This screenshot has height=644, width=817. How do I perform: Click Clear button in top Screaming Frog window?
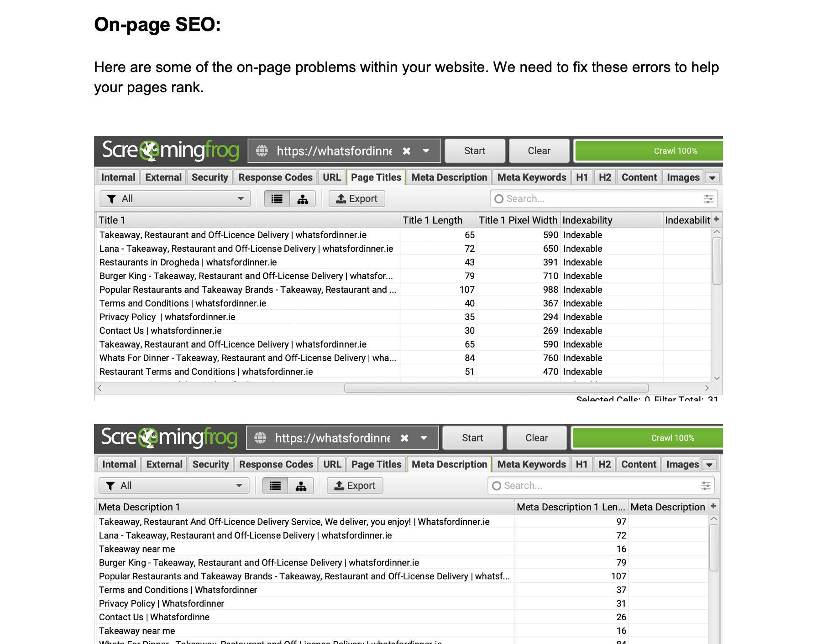[x=539, y=151]
